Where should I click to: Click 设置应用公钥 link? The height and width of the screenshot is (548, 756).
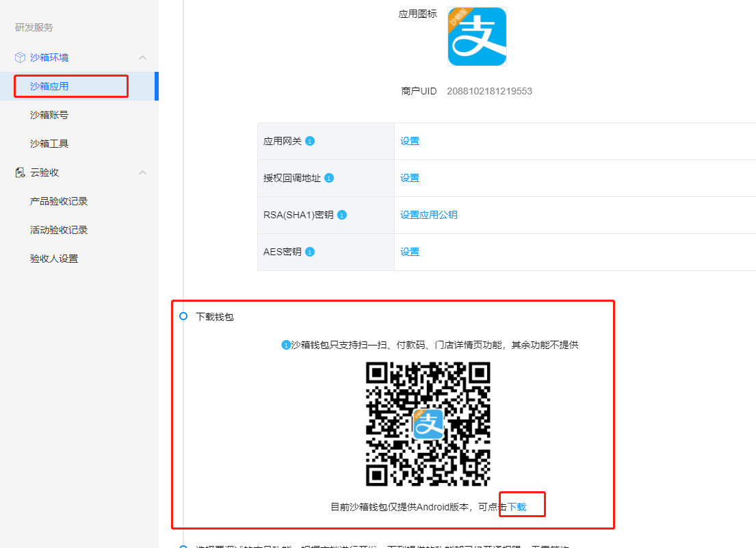coord(428,215)
